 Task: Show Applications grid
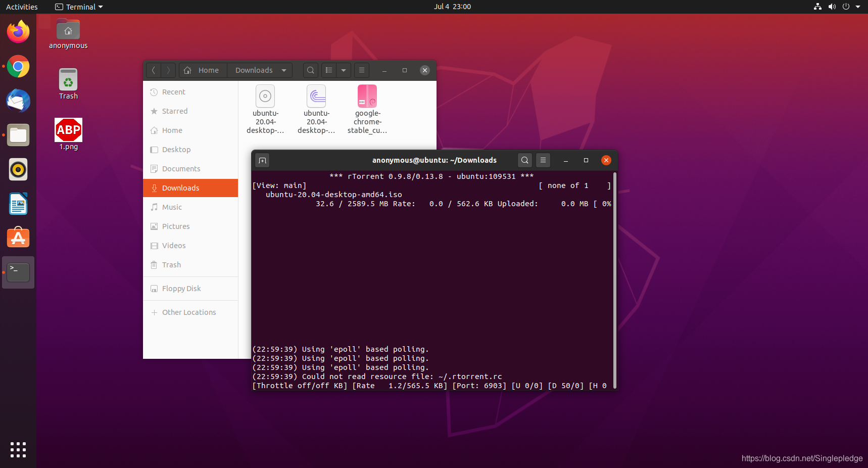18,450
